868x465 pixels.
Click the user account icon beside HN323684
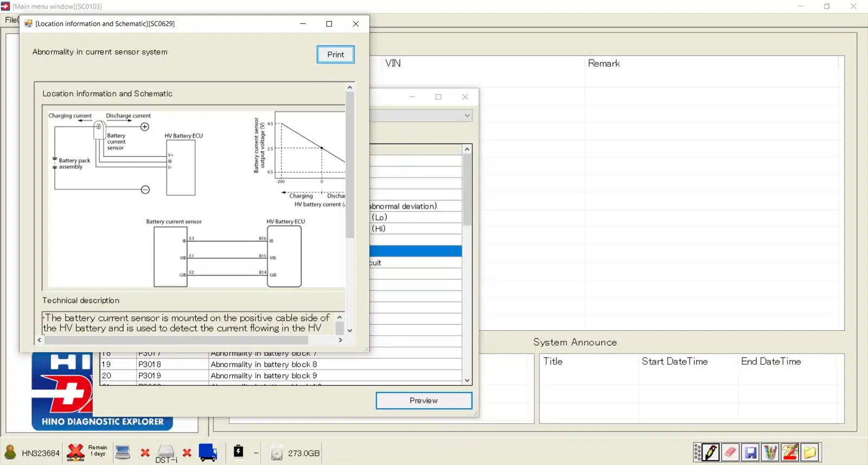pyautogui.click(x=10, y=453)
